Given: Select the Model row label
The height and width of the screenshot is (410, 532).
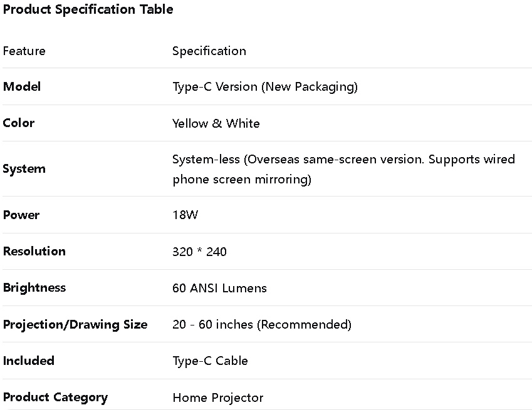Looking at the screenshot, I should 22,87.
